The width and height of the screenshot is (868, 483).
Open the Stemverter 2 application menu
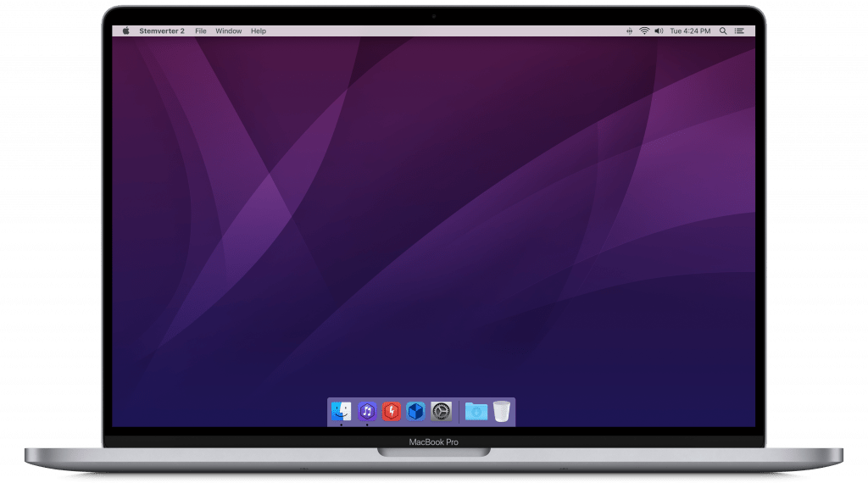[162, 31]
